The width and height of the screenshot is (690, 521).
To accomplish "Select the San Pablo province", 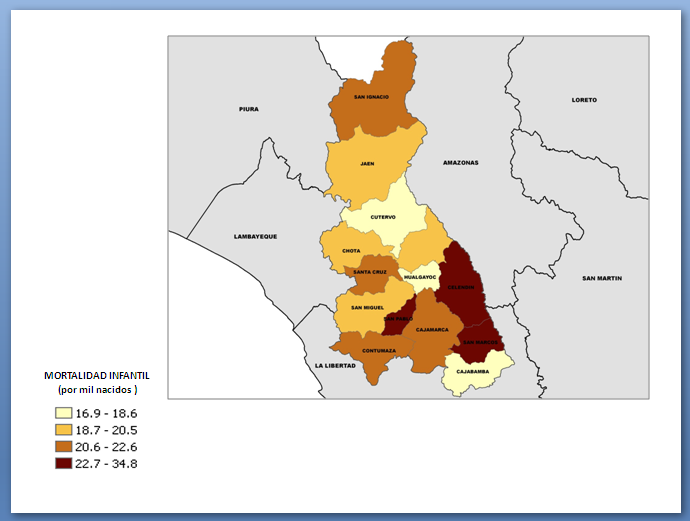I will (399, 320).
